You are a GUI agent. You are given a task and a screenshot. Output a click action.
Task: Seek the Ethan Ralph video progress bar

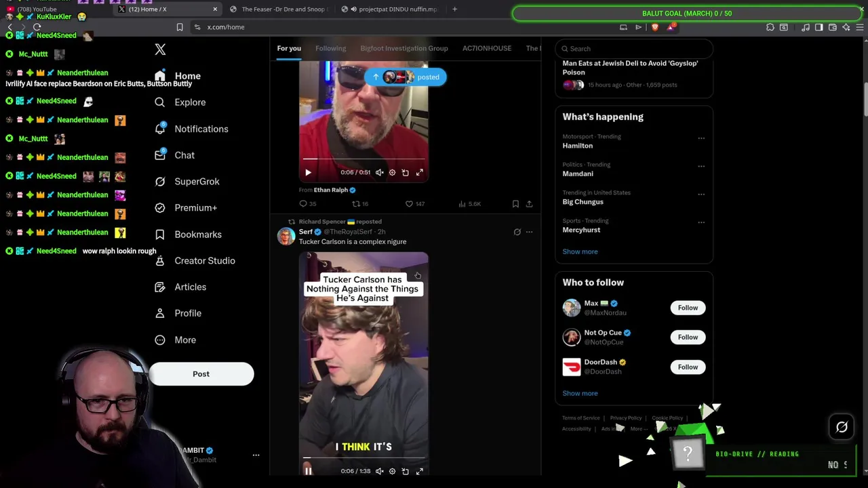pyautogui.click(x=363, y=159)
